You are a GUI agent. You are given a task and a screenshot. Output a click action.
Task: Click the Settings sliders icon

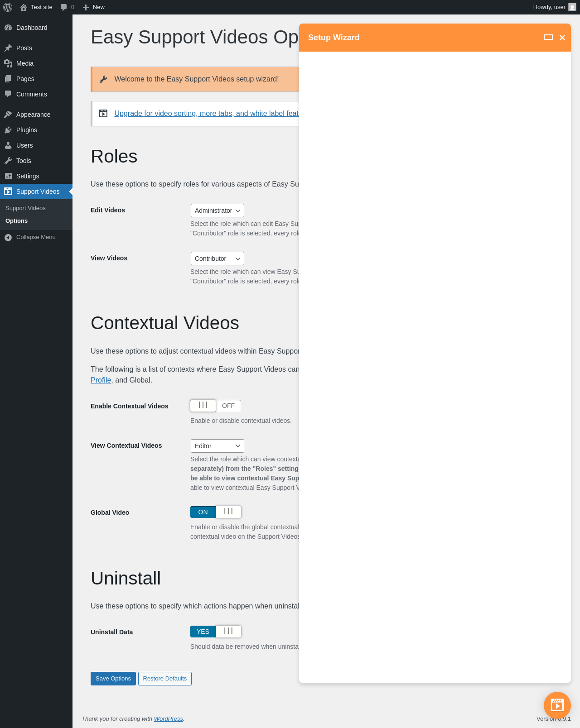(x=8, y=176)
